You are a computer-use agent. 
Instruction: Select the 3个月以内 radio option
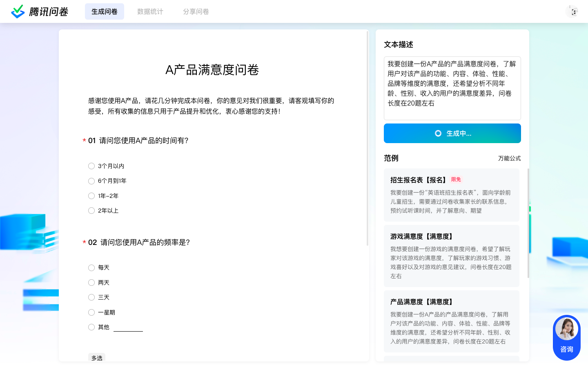(91, 166)
